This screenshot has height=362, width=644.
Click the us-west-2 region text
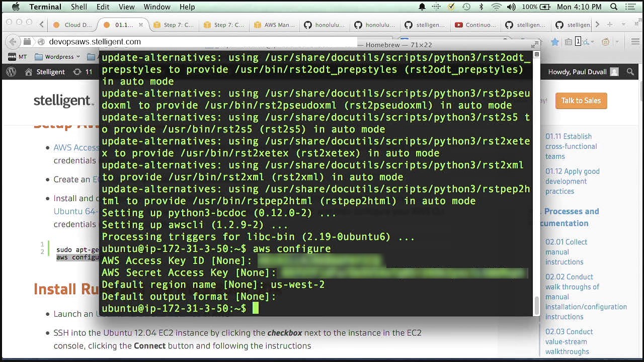point(298,285)
